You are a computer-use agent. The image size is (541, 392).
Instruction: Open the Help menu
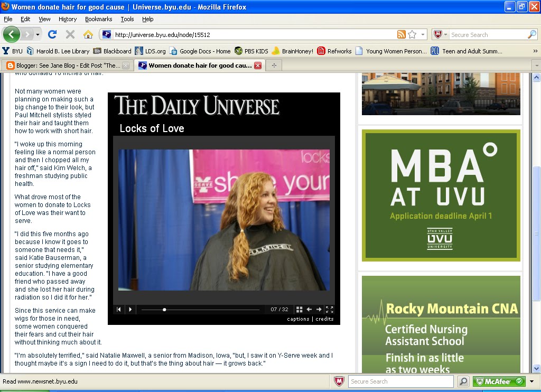point(148,19)
